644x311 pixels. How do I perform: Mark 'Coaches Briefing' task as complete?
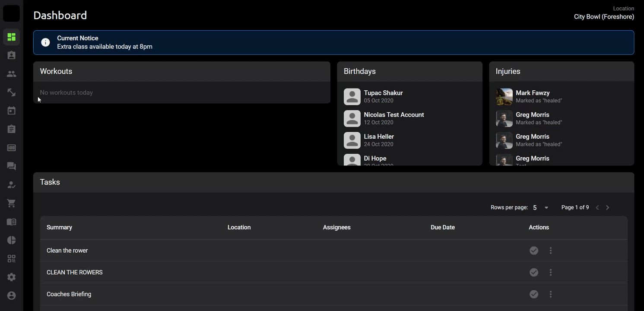(534, 294)
